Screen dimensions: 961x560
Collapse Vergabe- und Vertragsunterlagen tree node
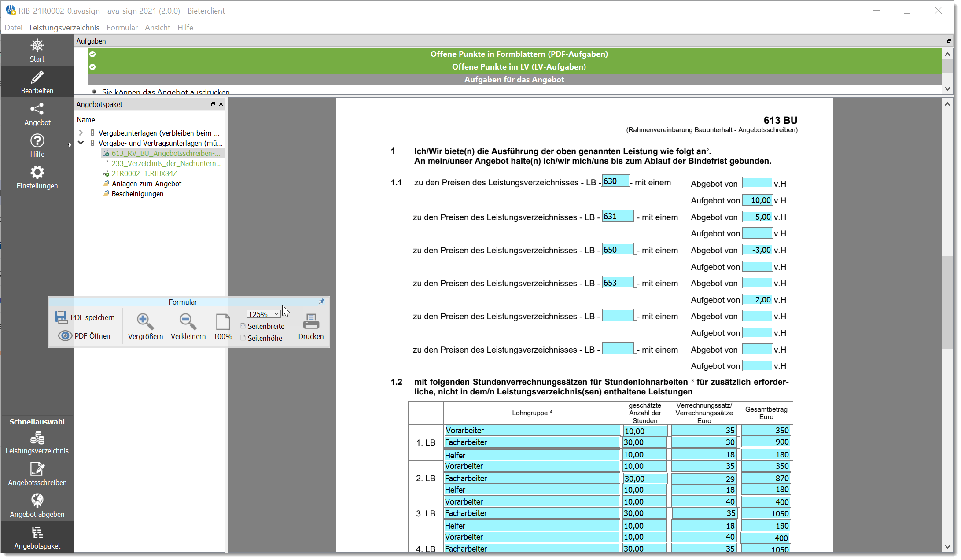coord(81,143)
